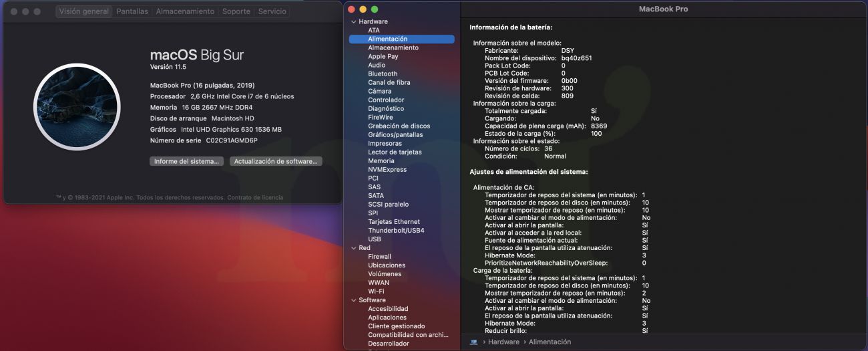This screenshot has height=351, width=868.
Task: Switch to the Soporte tab
Action: coord(236,11)
